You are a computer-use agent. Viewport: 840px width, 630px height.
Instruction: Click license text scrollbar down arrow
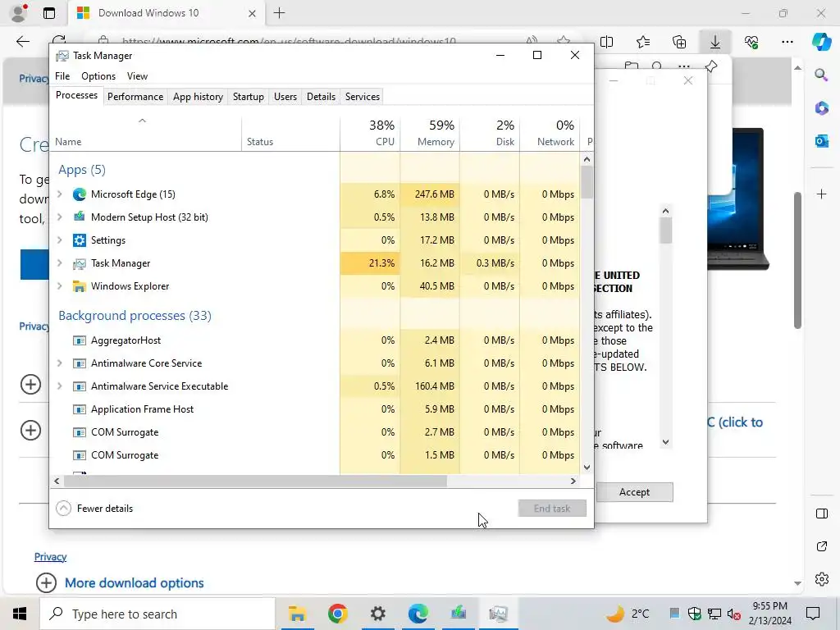pos(665,442)
